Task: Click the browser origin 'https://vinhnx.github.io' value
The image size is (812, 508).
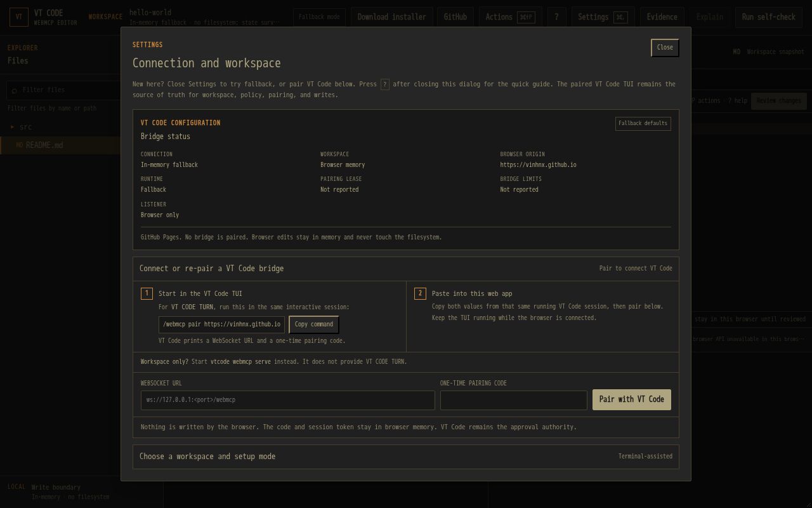Action: [x=538, y=165]
